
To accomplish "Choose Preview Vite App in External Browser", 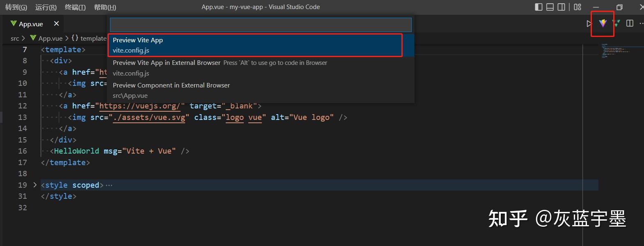I will point(261,68).
